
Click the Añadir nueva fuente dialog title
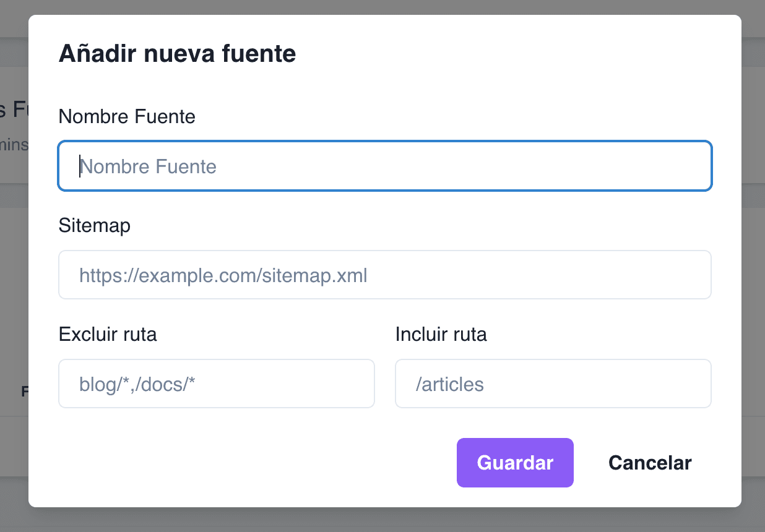click(177, 53)
